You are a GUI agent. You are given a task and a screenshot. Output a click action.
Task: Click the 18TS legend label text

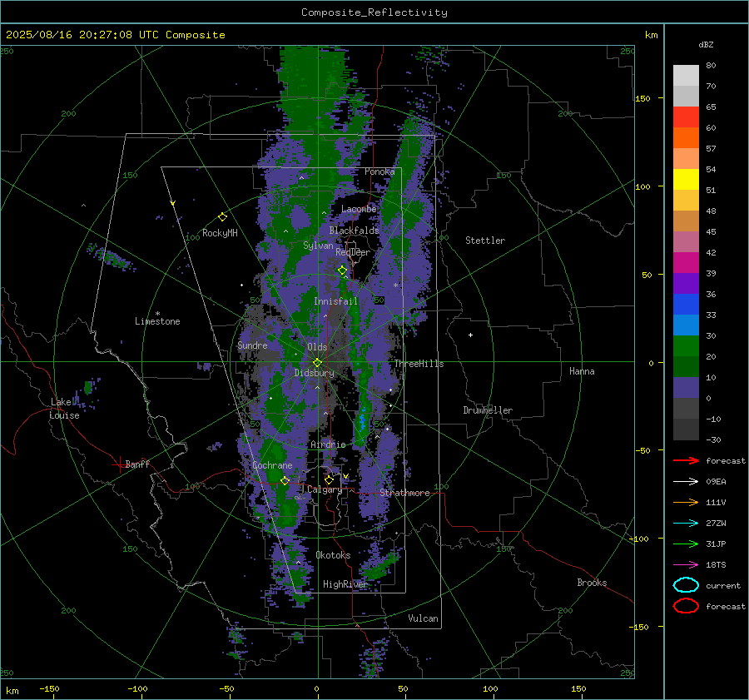click(716, 565)
